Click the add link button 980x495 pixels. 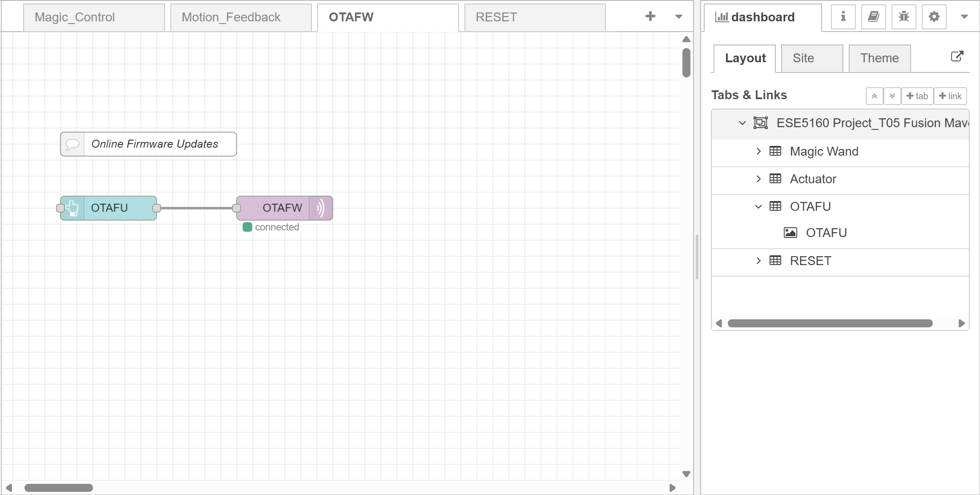950,96
